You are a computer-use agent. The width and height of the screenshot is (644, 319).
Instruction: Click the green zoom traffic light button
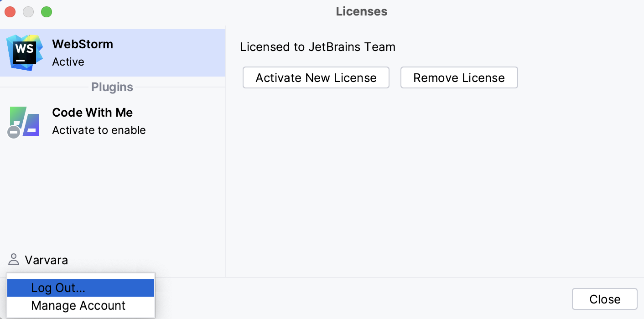pyautogui.click(x=46, y=12)
